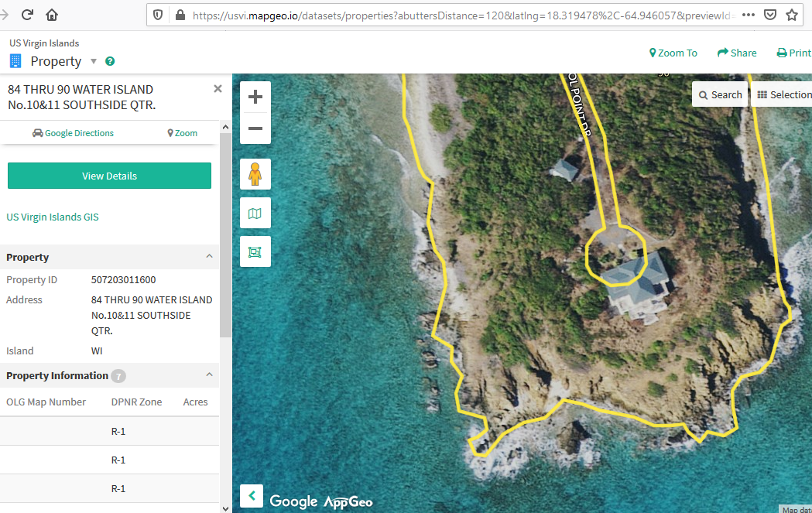Click the Google logo on map
The width and height of the screenshot is (812, 513).
pos(293,501)
